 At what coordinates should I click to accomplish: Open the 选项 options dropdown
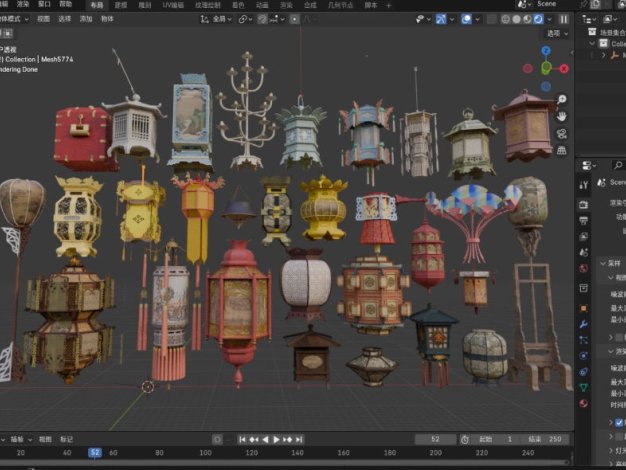click(x=556, y=33)
